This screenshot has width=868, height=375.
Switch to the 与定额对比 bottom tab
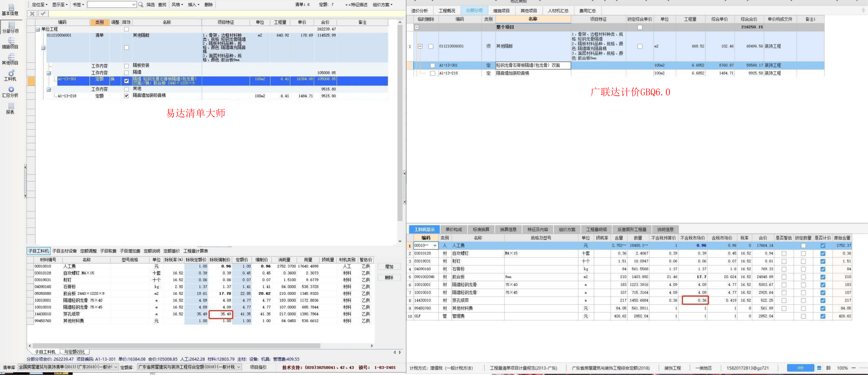point(74,352)
